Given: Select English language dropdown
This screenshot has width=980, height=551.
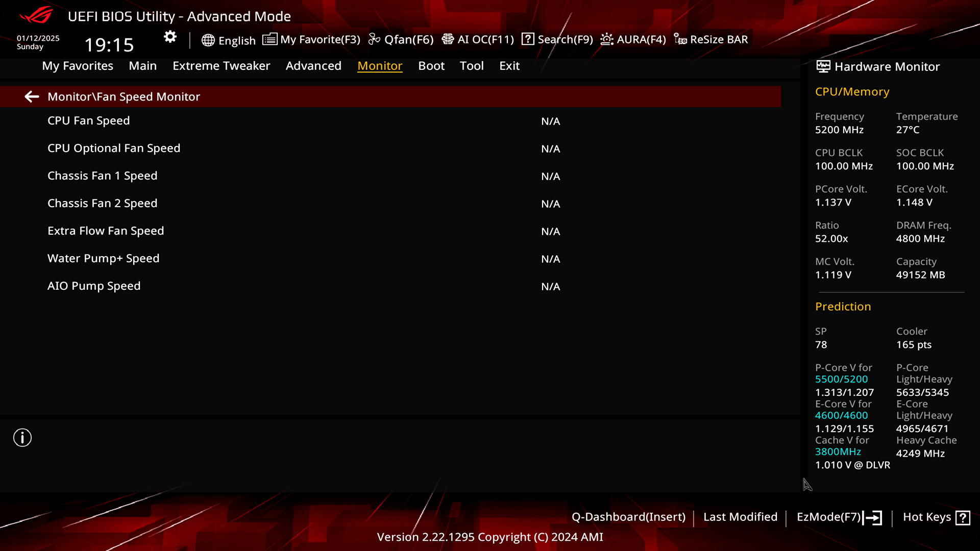Looking at the screenshot, I should pos(228,39).
